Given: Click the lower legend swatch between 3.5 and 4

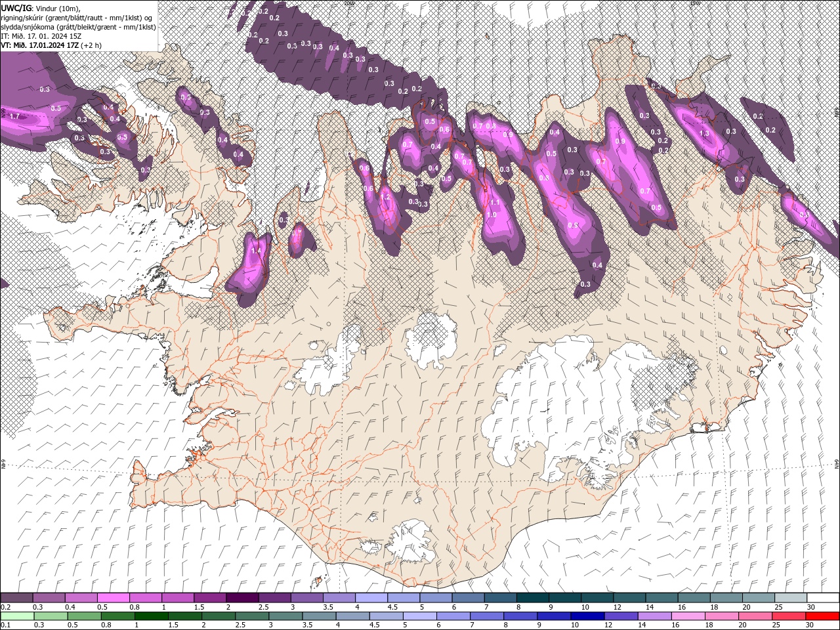Looking at the screenshot, I should [x=319, y=616].
